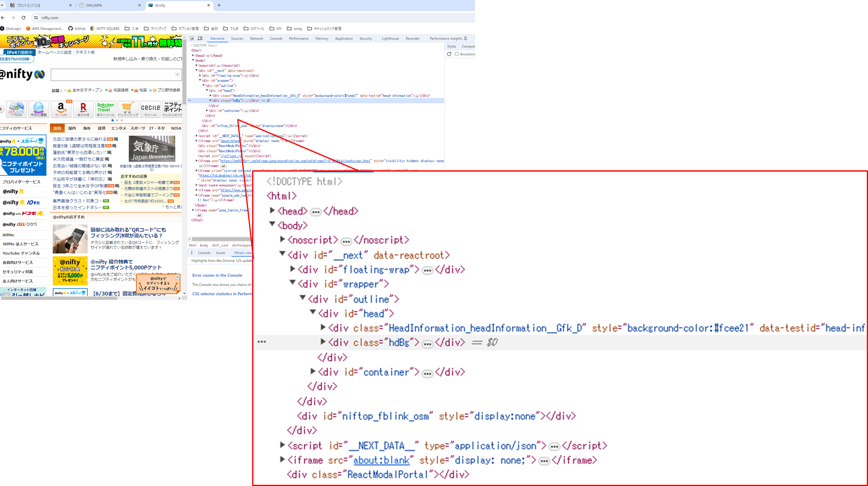This screenshot has height=486, width=868.
Task: Open the Amazon セール中 shortcut icon
Action: (x=61, y=109)
